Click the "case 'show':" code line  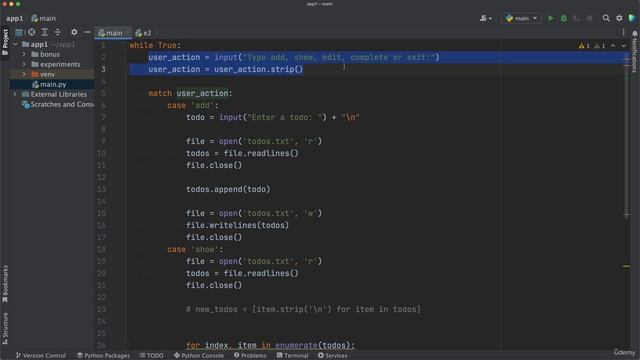195,249
